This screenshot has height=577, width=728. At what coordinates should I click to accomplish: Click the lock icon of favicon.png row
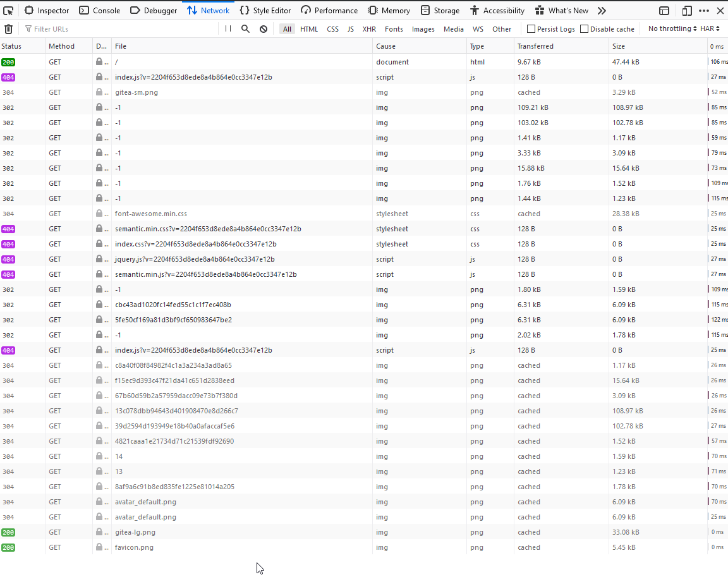(99, 547)
